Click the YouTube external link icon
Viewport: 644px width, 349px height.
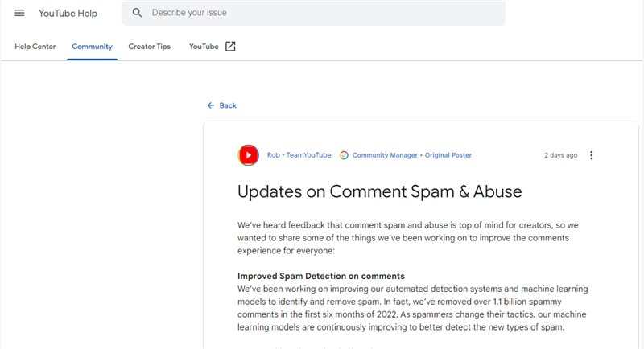click(230, 47)
